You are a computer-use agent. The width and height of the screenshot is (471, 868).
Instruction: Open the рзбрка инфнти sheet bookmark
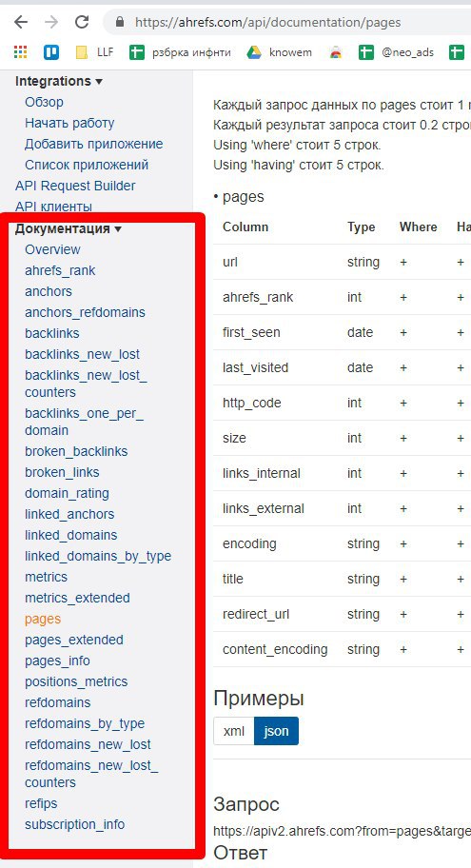180,52
